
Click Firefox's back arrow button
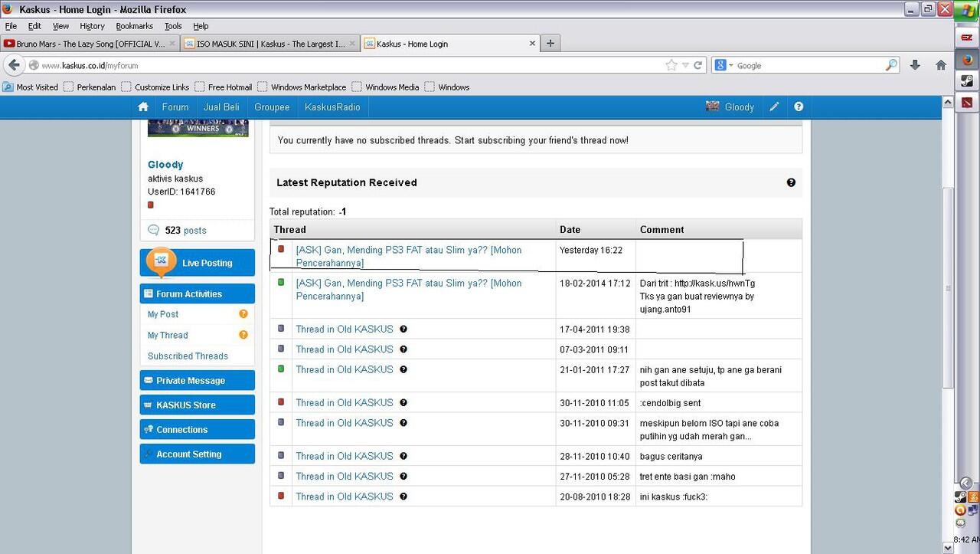click(14, 65)
